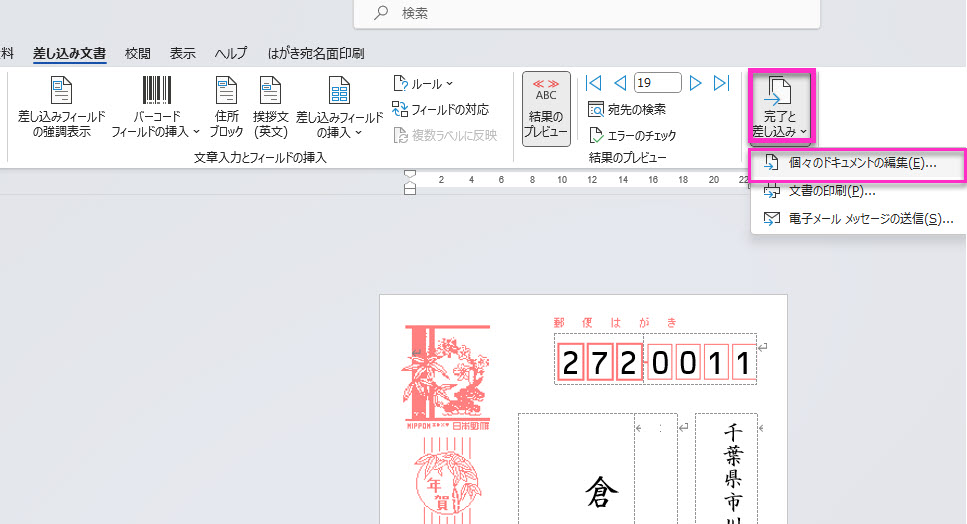The image size is (967, 524).
Task: Go to previous record arrow
Action: (620, 83)
